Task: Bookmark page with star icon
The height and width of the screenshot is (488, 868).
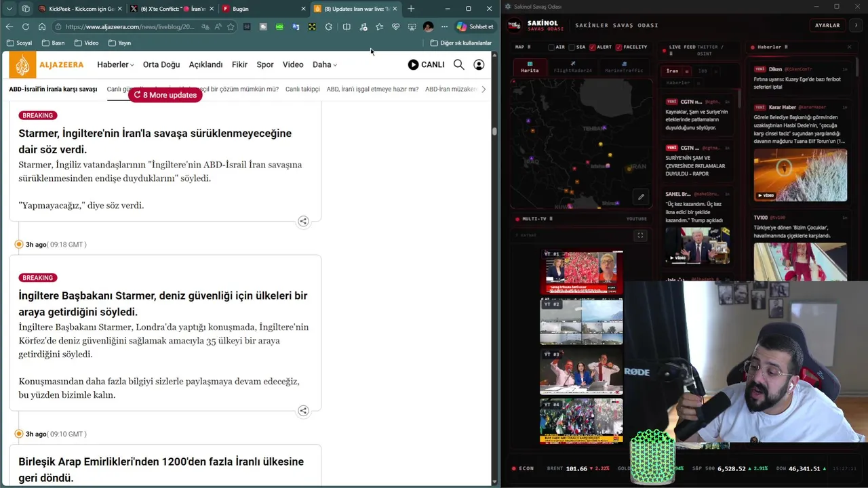Action: point(231,26)
